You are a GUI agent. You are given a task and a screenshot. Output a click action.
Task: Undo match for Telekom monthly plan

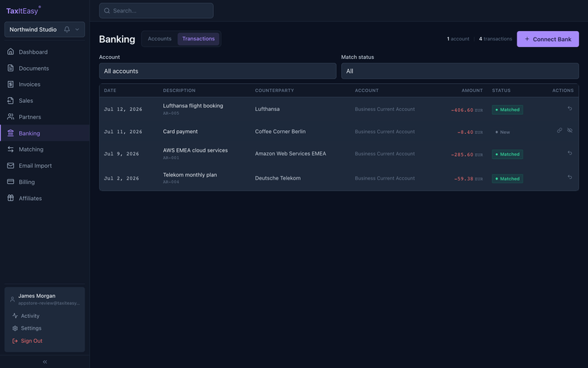(x=570, y=177)
